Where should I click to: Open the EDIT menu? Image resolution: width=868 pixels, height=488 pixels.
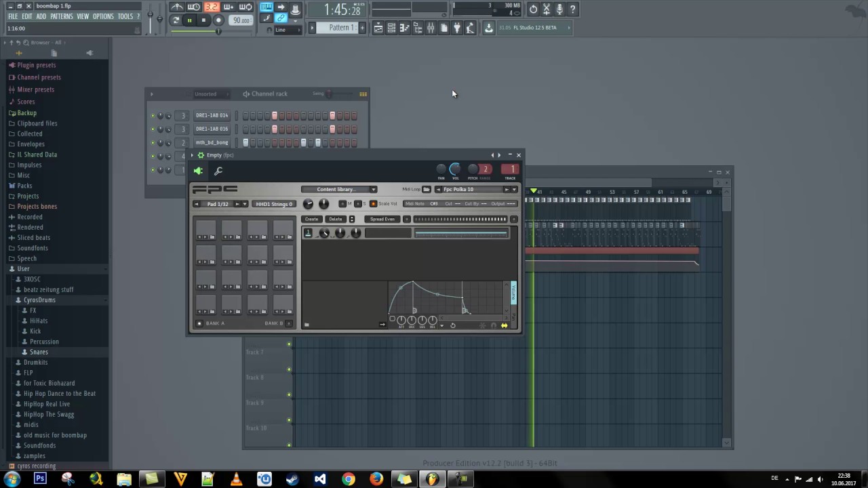tap(27, 16)
